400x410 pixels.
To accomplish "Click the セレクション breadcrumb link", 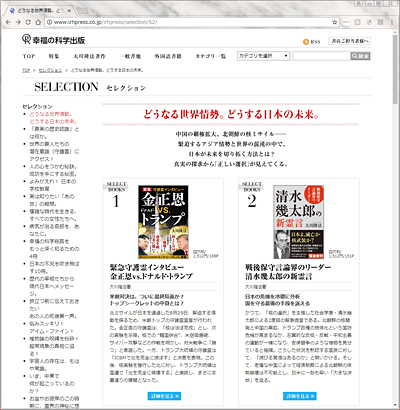I will pos(50,71).
